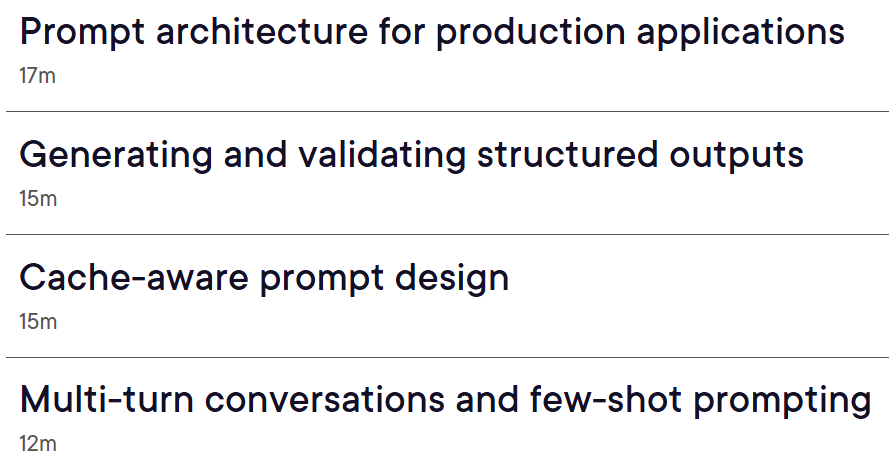Click the 12m duration label
The image size is (889, 470).
(38, 443)
